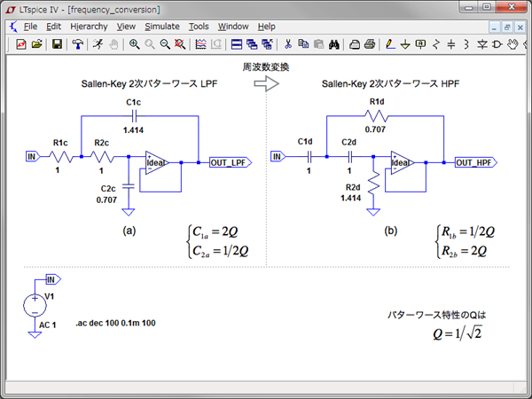Select the Cut scissors tool

[x=288, y=43]
